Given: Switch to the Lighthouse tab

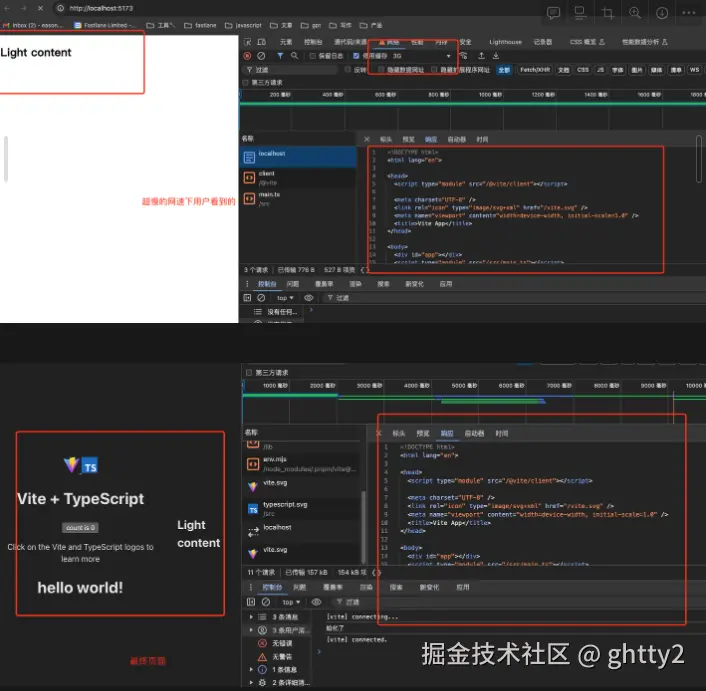Looking at the screenshot, I should click(505, 42).
